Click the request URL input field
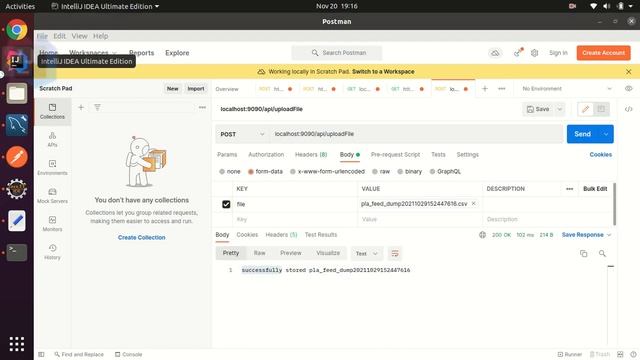The height and width of the screenshot is (360, 640). point(416,134)
